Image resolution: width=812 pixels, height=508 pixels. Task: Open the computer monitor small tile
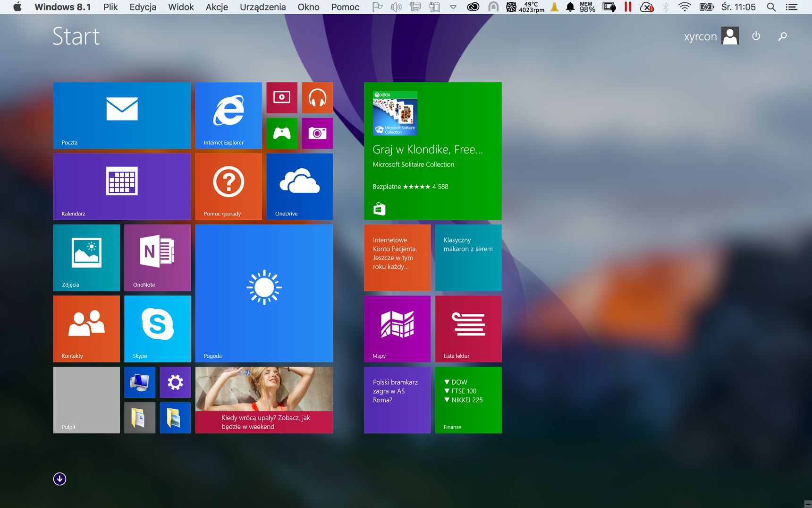click(x=140, y=382)
